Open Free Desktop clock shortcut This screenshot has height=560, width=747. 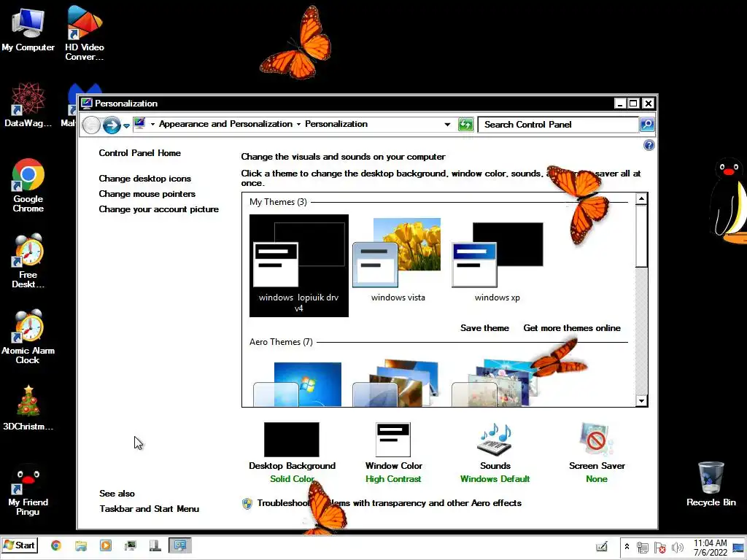click(28, 261)
